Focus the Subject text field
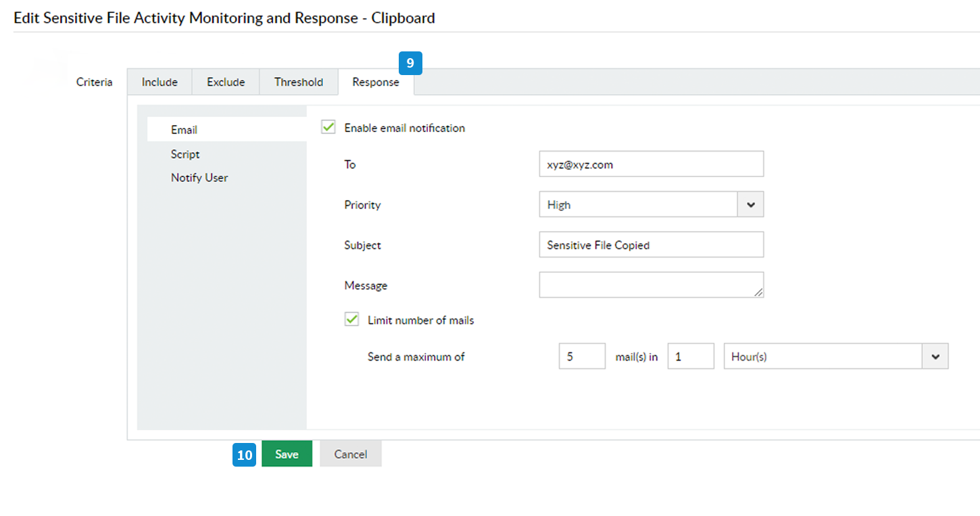 click(651, 245)
